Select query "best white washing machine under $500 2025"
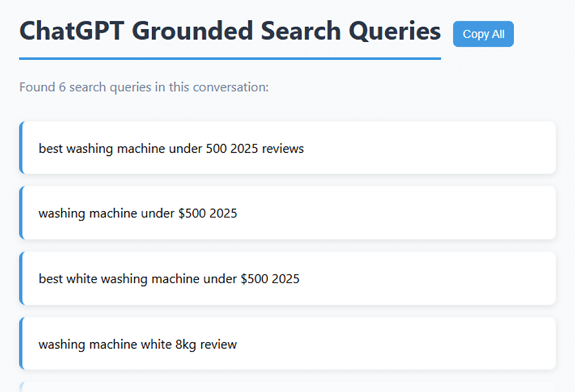Image resolution: width=575 pixels, height=392 pixels. pyautogui.click(x=287, y=279)
